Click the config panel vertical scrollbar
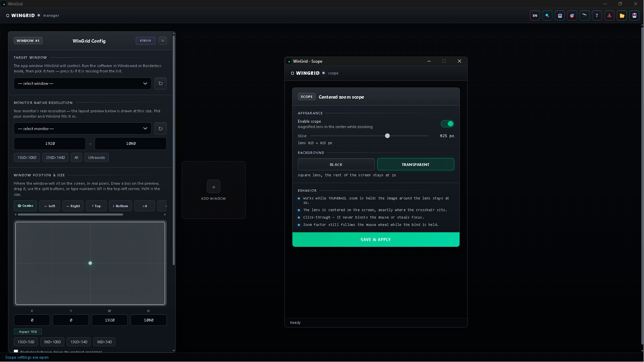 174,150
